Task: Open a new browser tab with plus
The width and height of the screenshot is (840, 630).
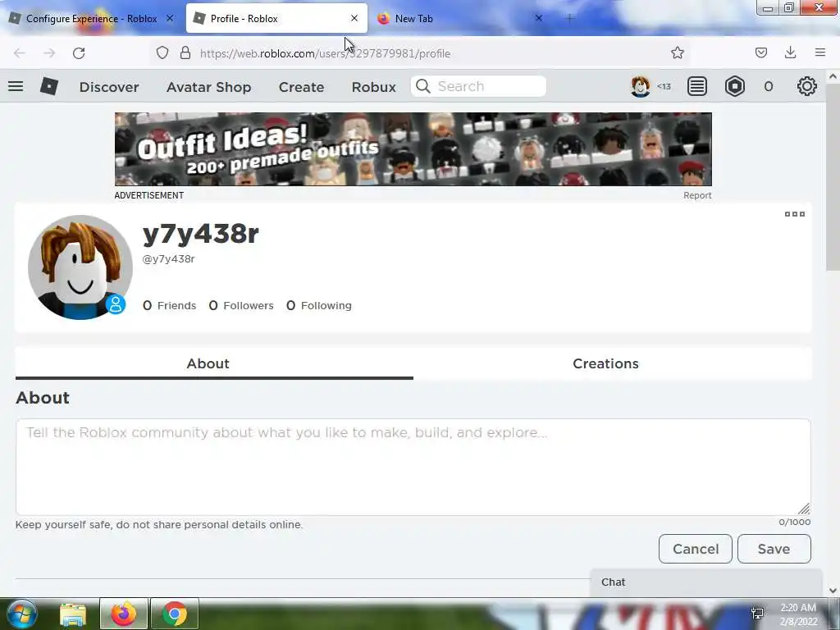Action: point(570,19)
